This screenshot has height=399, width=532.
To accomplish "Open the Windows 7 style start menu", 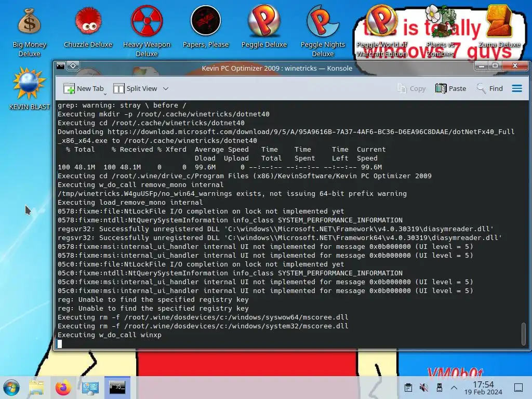I will (11, 388).
